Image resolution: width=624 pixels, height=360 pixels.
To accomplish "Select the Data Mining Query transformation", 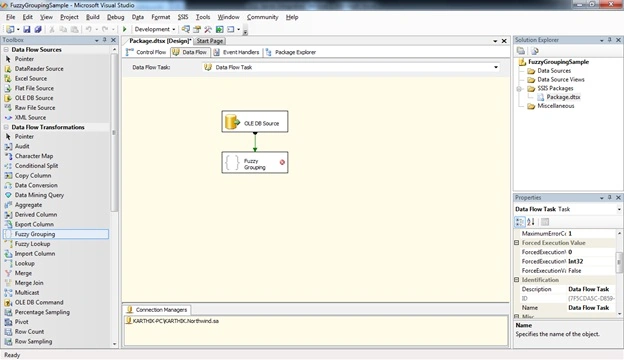I will [39, 195].
